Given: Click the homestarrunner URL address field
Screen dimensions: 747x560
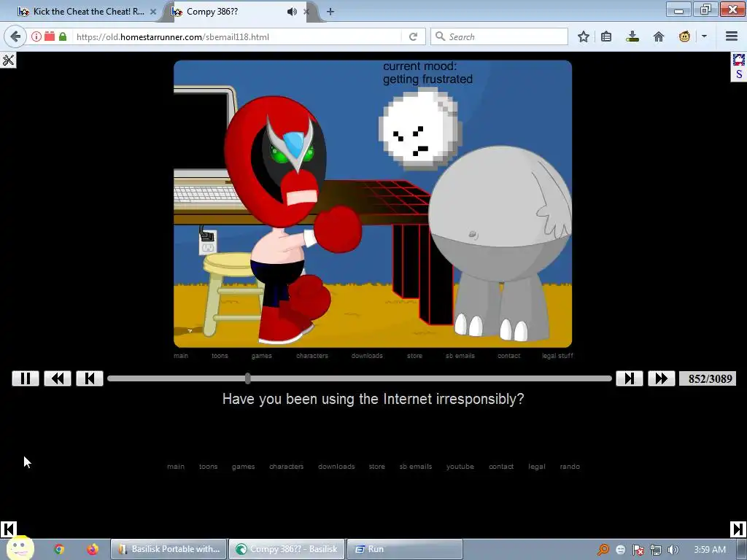Looking at the screenshot, I should (239, 36).
